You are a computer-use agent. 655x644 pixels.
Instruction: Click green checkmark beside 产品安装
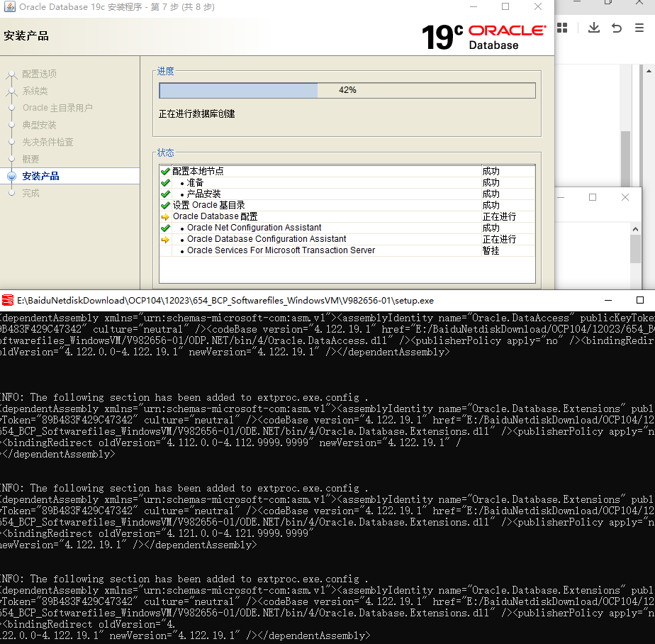165,194
